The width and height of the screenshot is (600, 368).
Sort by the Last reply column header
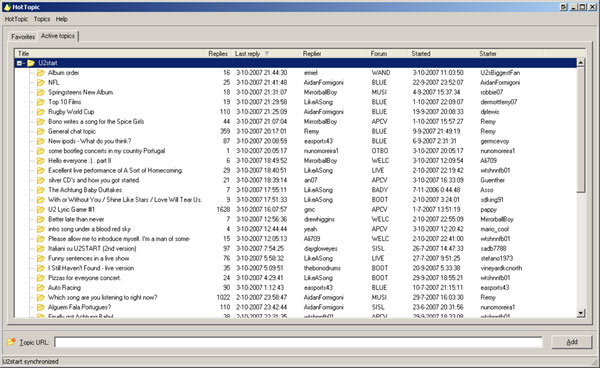[x=265, y=54]
